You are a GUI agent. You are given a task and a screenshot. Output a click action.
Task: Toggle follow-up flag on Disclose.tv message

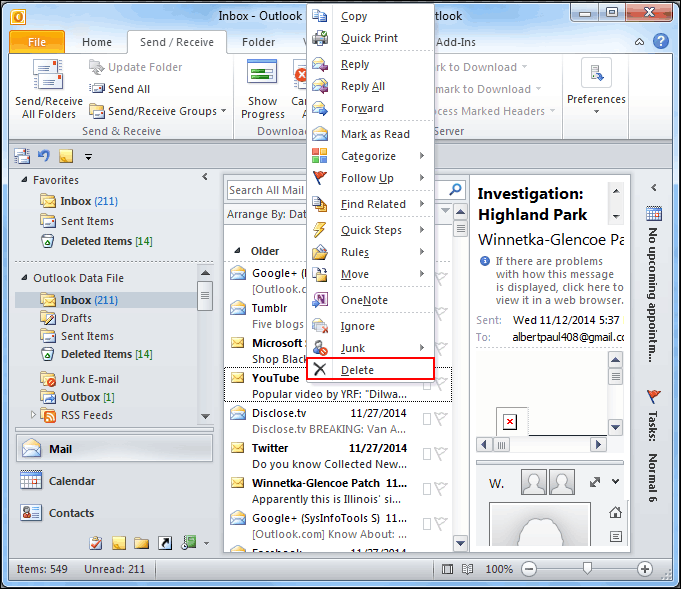(x=441, y=419)
